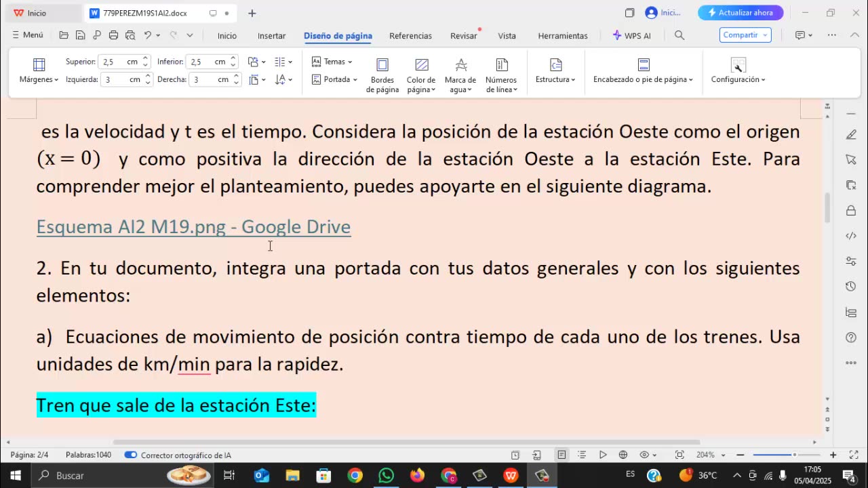This screenshot has height=488, width=868.
Task: Open the Portada dropdown
Action: coord(334,79)
